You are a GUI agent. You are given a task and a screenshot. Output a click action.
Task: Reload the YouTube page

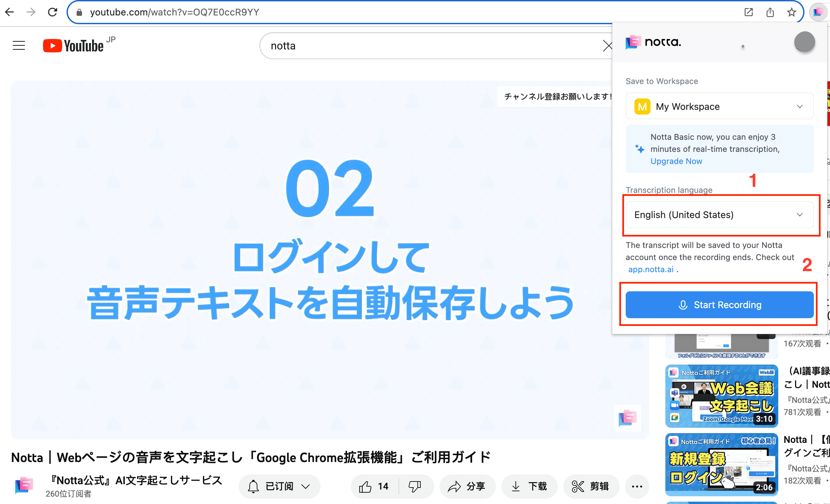pos(52,12)
